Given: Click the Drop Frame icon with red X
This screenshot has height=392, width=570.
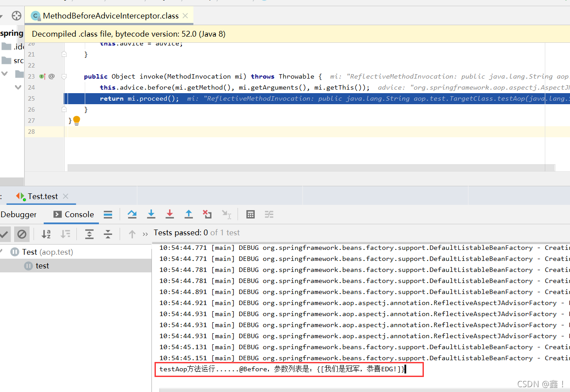Looking at the screenshot, I should (207, 215).
